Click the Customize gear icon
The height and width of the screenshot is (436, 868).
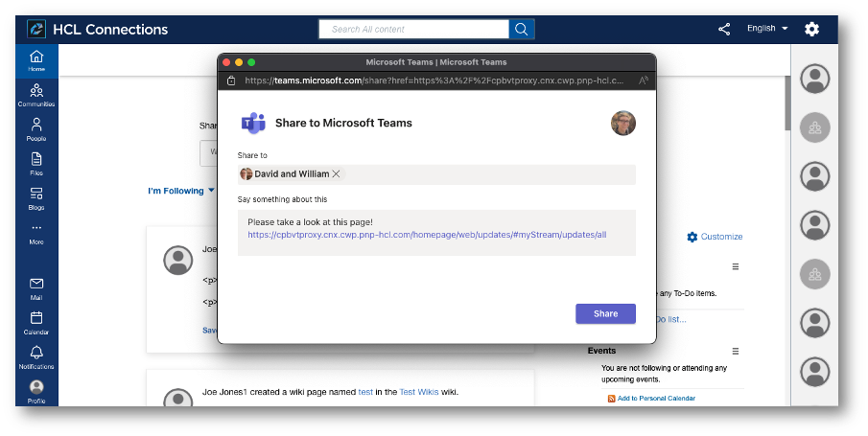pyautogui.click(x=692, y=237)
